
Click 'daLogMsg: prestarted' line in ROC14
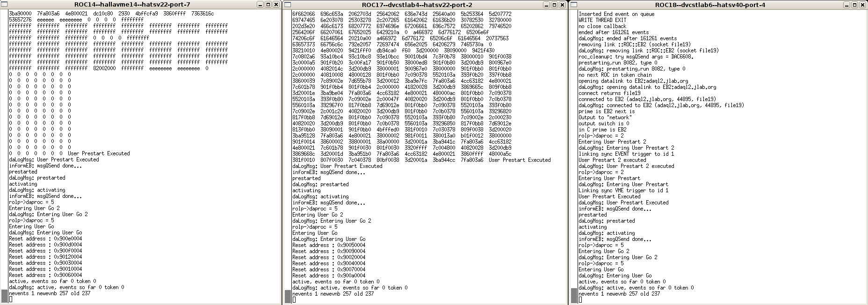pyautogui.click(x=37, y=178)
